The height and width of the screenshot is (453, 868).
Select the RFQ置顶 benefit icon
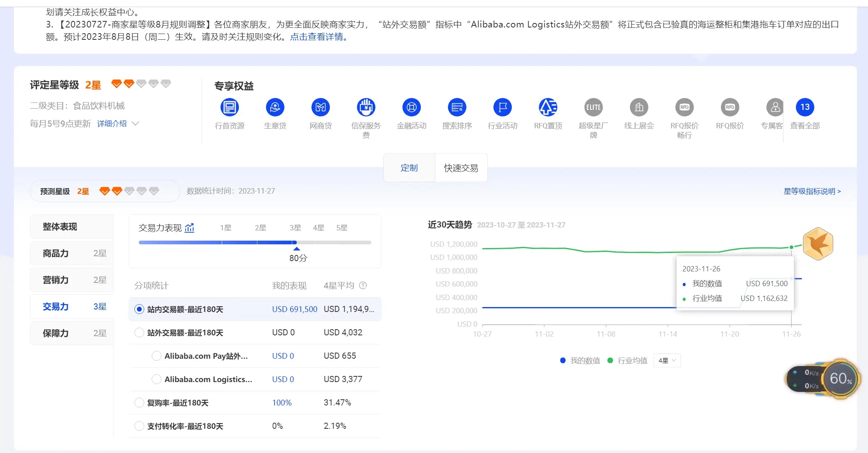pos(548,107)
